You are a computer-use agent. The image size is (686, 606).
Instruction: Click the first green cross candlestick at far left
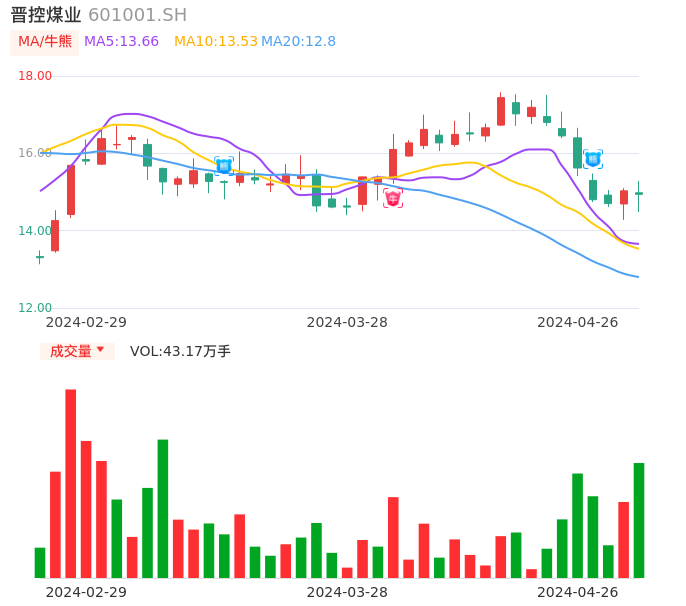(x=40, y=257)
